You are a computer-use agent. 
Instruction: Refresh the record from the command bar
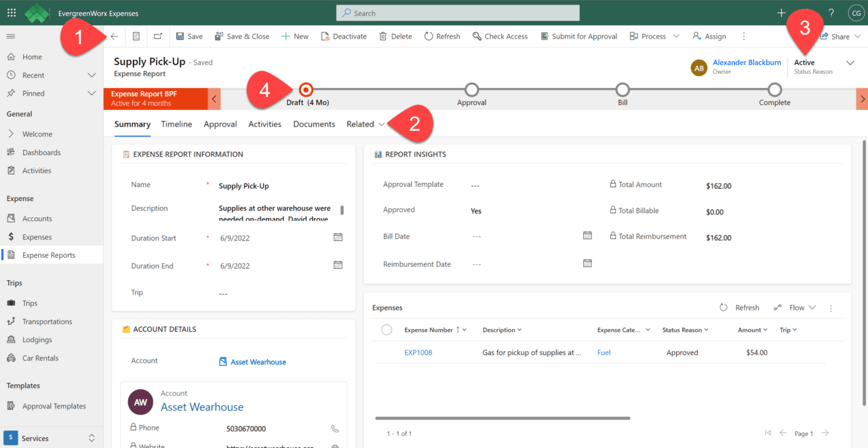(442, 36)
